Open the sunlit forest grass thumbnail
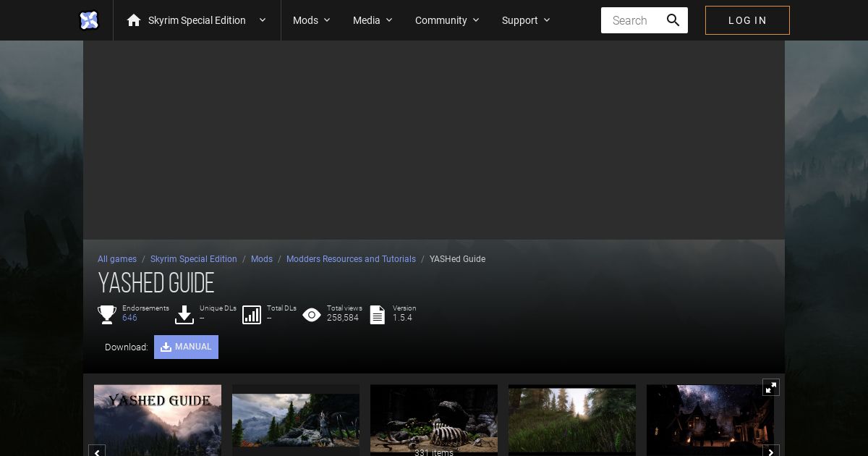 pyautogui.click(x=572, y=420)
